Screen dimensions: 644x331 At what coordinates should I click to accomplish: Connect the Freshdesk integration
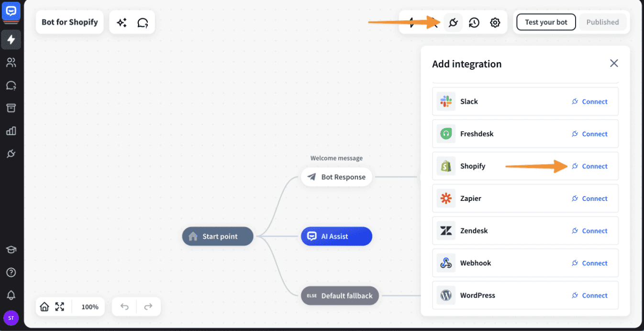click(x=589, y=134)
